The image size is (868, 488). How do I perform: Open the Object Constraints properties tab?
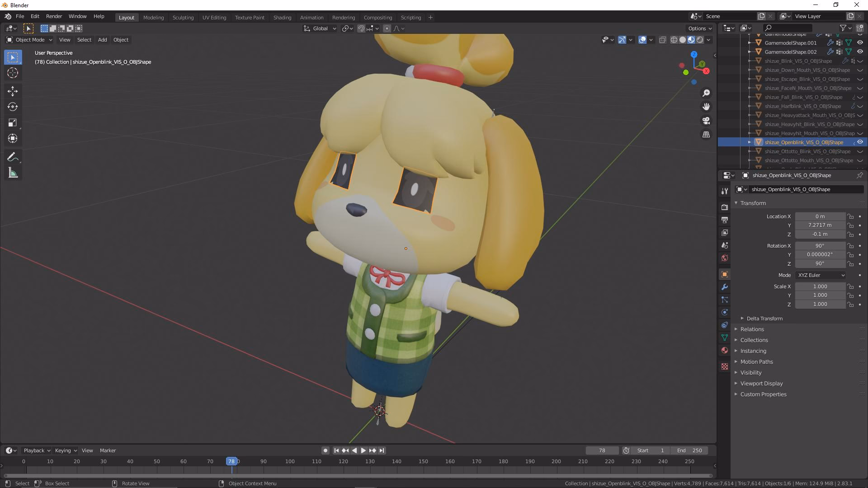(x=725, y=325)
